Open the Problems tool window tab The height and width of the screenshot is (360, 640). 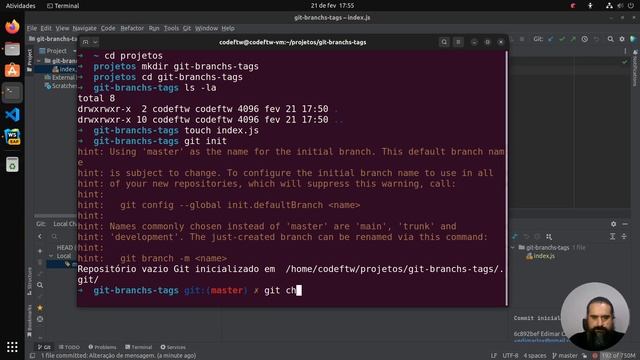(102, 347)
